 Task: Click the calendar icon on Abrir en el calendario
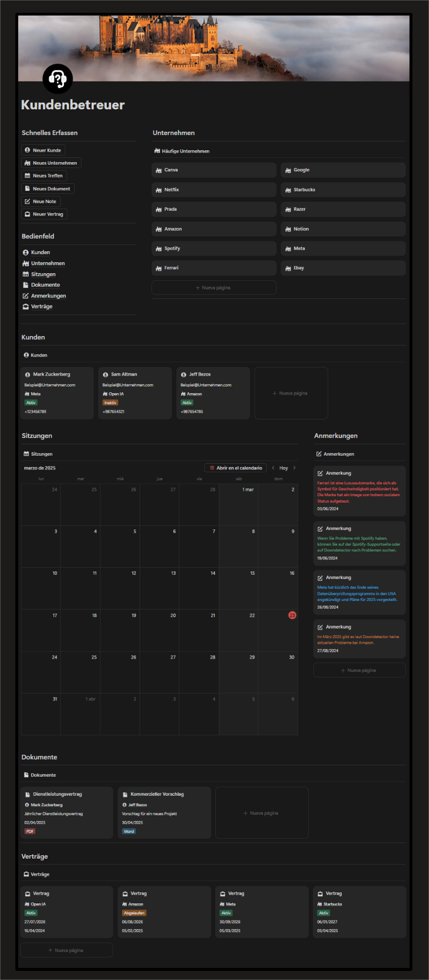(x=212, y=468)
